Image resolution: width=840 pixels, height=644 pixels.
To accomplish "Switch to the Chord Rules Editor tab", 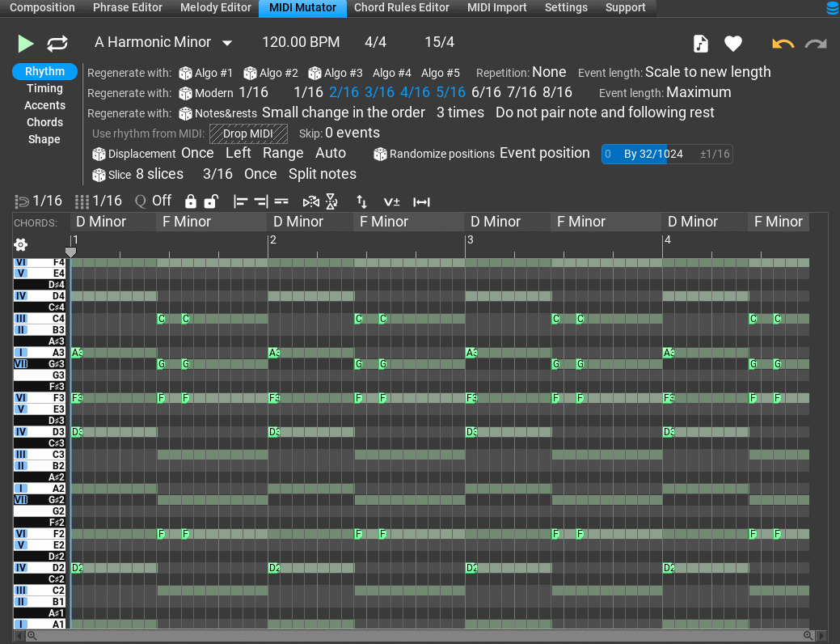I will 402,8.
